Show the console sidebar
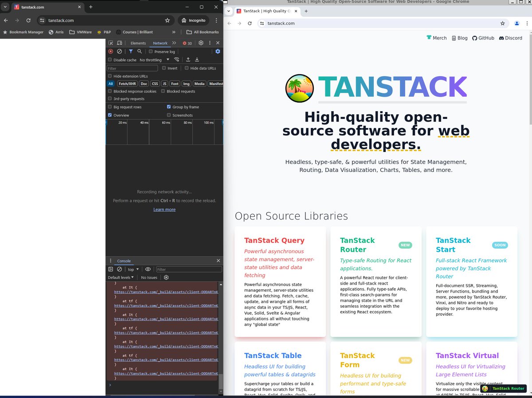Screen dimensions: 532x398 (x=111, y=269)
